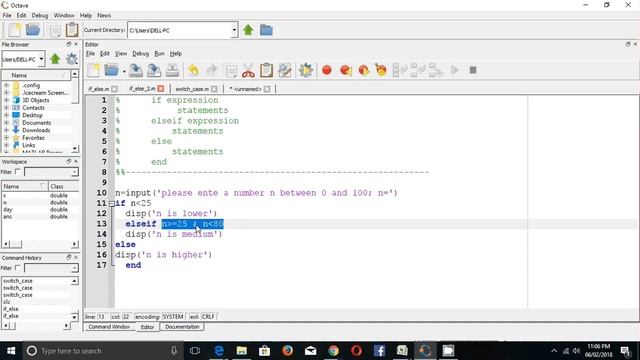Expand the Contacts folder node

(6, 108)
